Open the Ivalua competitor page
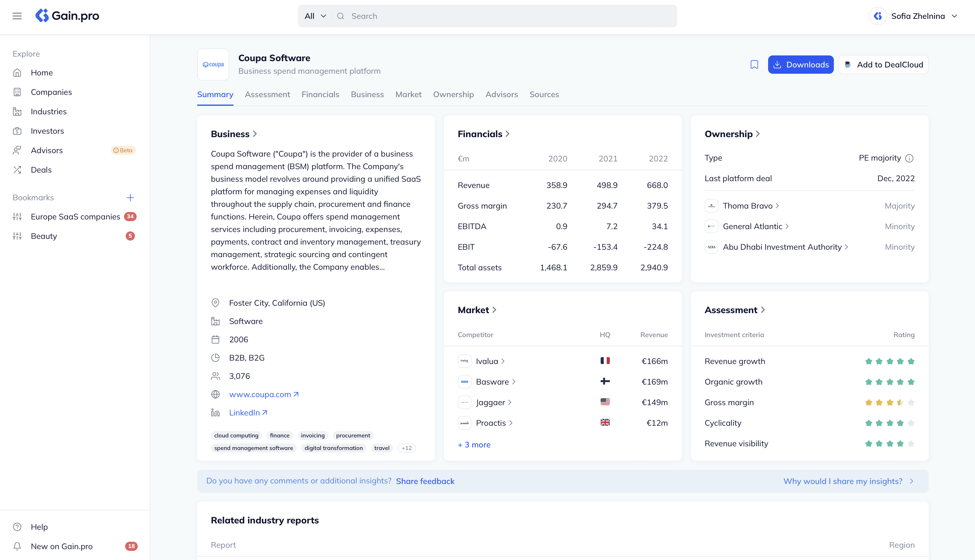975x560 pixels. (490, 361)
